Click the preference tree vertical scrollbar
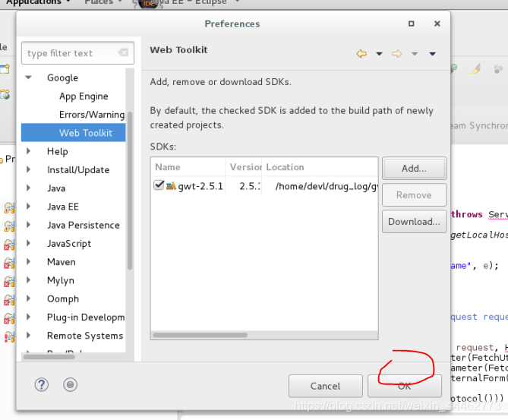Viewport: 508px width, 420px height. pos(130,191)
